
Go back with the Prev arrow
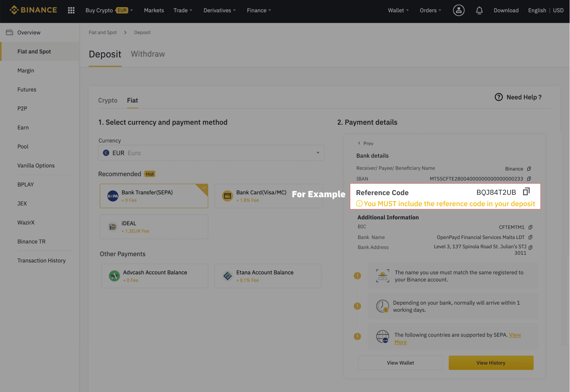[x=359, y=143]
